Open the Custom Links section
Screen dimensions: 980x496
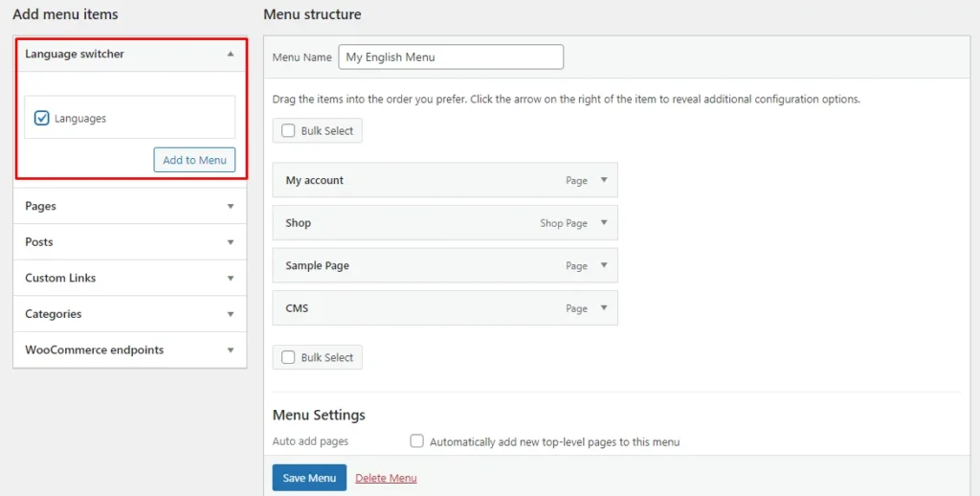pos(230,278)
